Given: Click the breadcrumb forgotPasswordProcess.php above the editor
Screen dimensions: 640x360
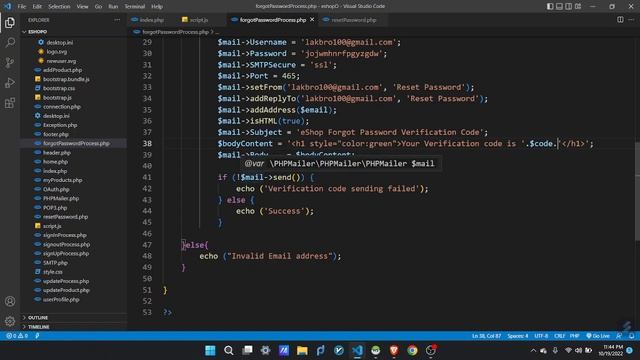Looking at the screenshot, I should [175, 32].
